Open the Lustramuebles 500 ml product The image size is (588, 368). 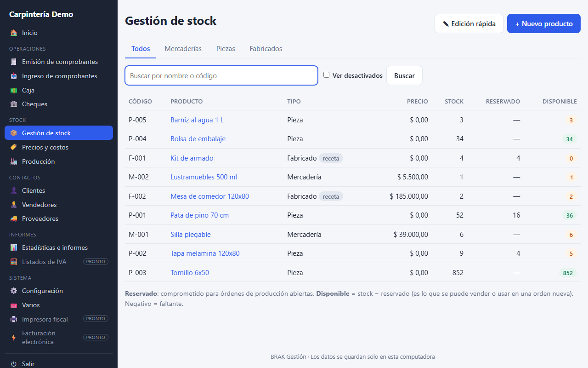click(x=204, y=177)
